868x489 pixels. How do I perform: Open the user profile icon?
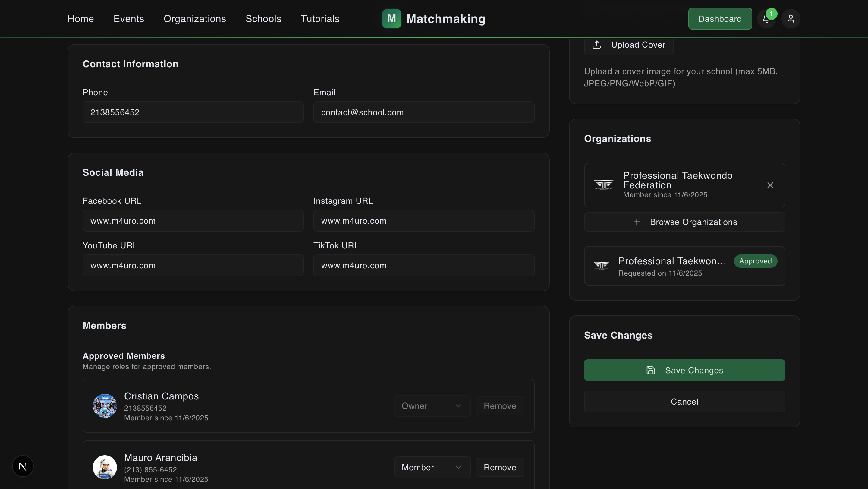pyautogui.click(x=791, y=19)
